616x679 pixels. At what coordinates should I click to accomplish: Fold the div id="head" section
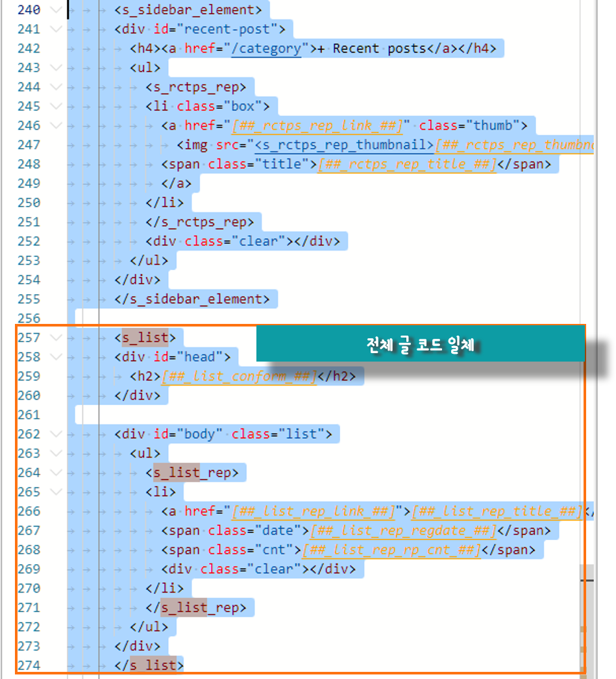click(56, 356)
